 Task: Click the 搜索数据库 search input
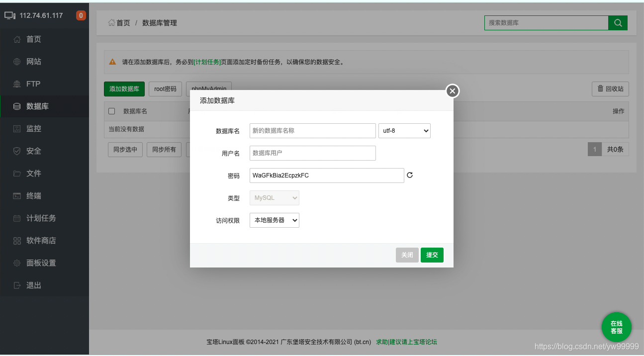pos(547,23)
